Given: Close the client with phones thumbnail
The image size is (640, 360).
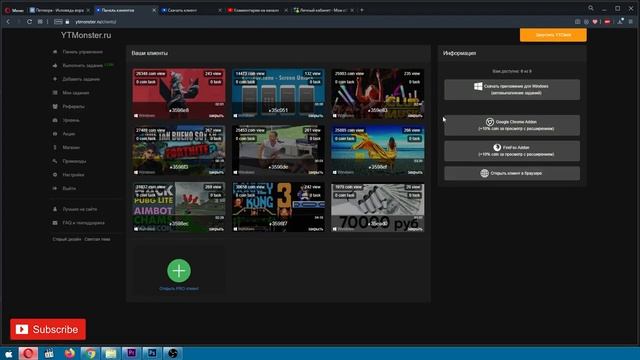Looking at the screenshot, I should click(x=316, y=116).
